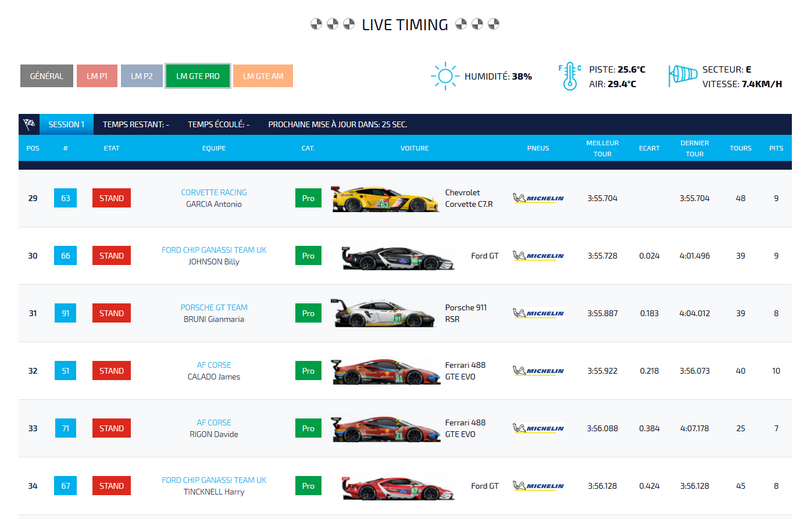Click car number badge 51

65,371
